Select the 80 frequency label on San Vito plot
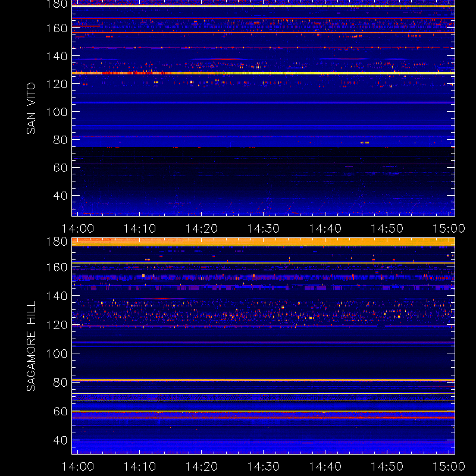Viewport: 476px width, 476px height. click(x=60, y=140)
